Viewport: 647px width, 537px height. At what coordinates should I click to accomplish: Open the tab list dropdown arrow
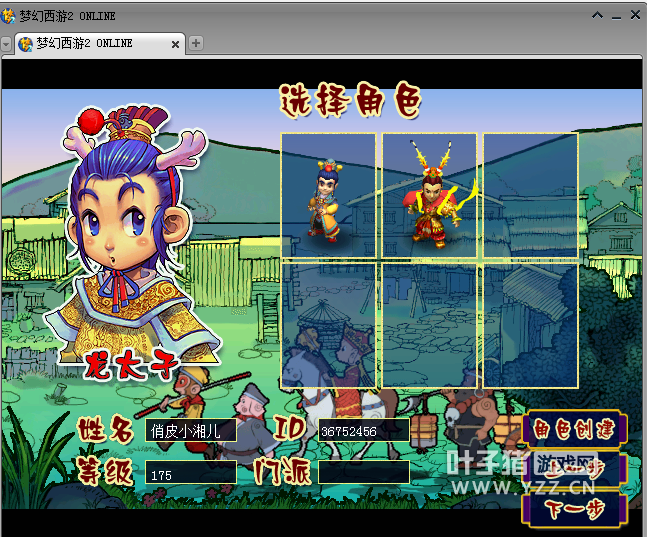coord(6,44)
